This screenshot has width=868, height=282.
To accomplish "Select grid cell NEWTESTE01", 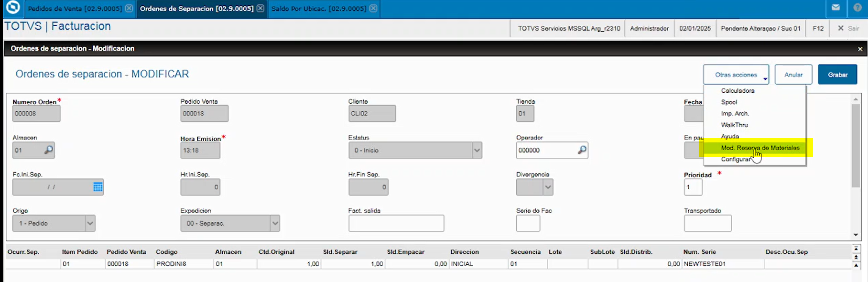I will coord(723,264).
